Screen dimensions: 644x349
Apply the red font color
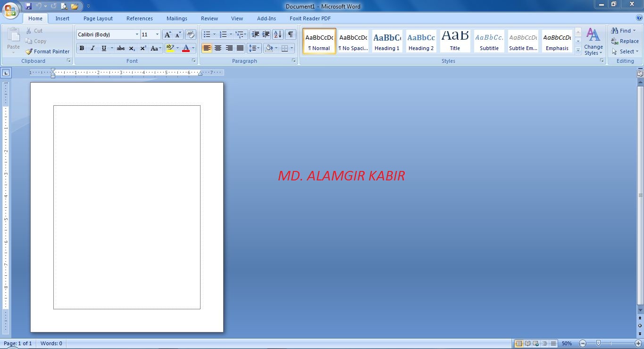coord(186,48)
